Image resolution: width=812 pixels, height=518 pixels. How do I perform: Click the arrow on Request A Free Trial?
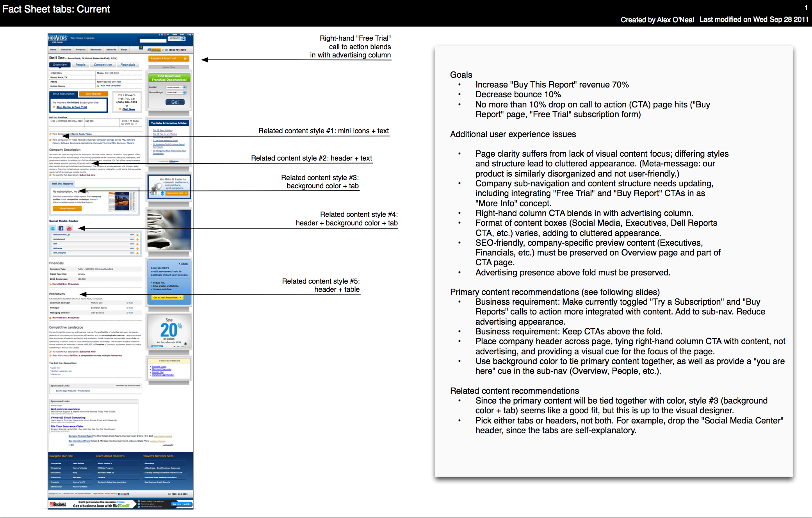pos(185,59)
